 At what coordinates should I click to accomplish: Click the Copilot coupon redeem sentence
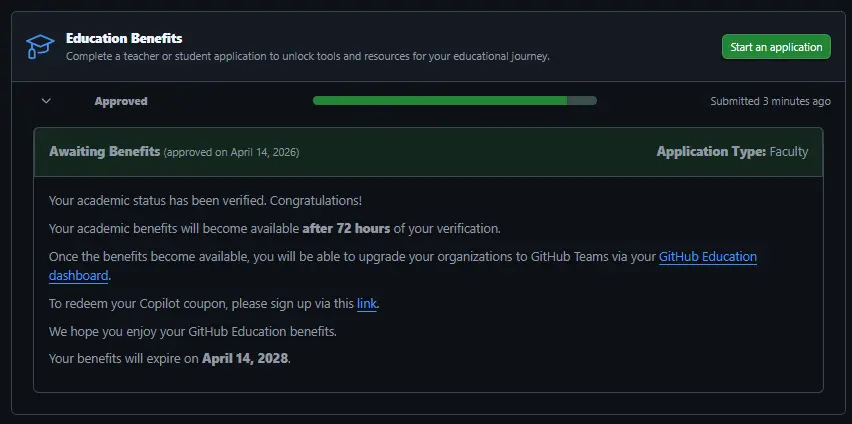214,304
